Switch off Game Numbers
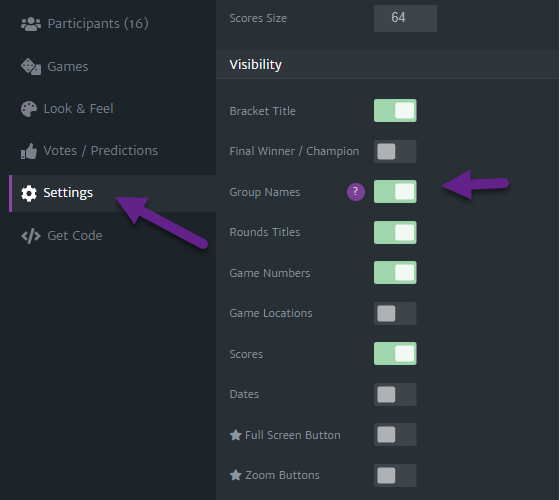560x500 pixels. click(395, 273)
